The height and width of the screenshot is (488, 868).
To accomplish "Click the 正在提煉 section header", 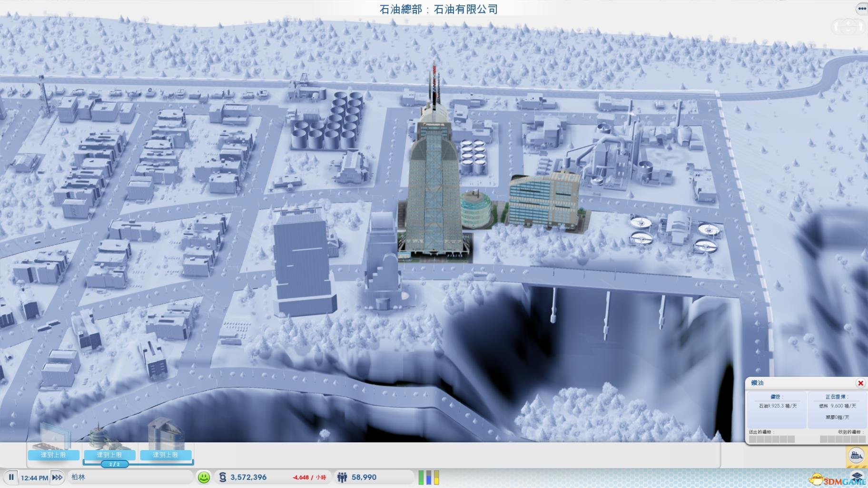I will pos(837,397).
